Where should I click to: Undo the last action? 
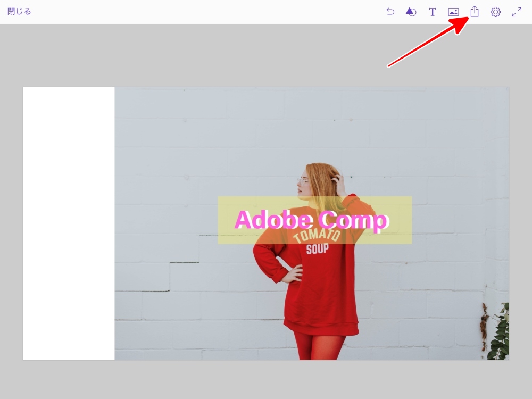click(x=390, y=12)
